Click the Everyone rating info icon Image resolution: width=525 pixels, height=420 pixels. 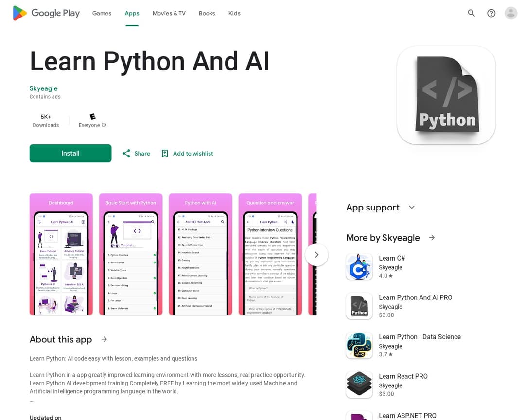pos(104,125)
